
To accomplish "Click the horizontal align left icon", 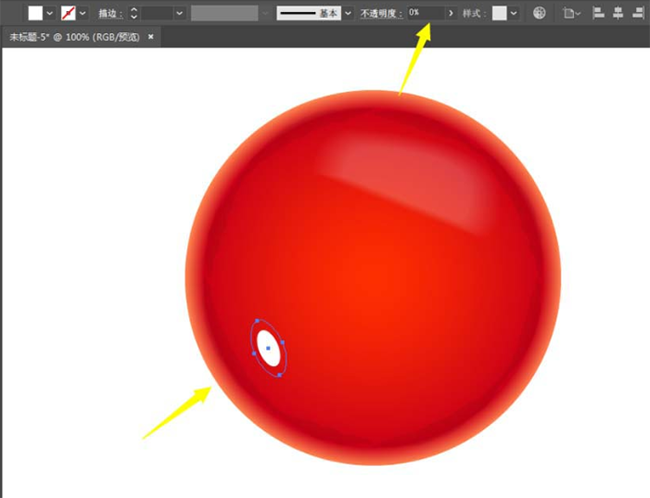I will point(598,13).
